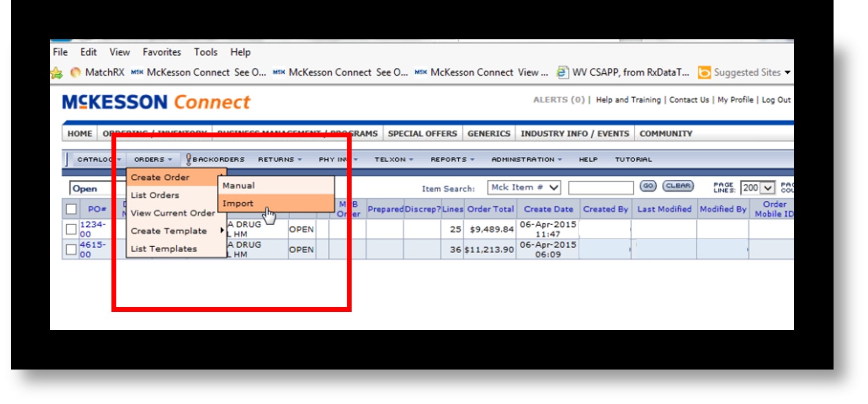Open the GENERICS tab
868x404 pixels.
[x=488, y=134]
